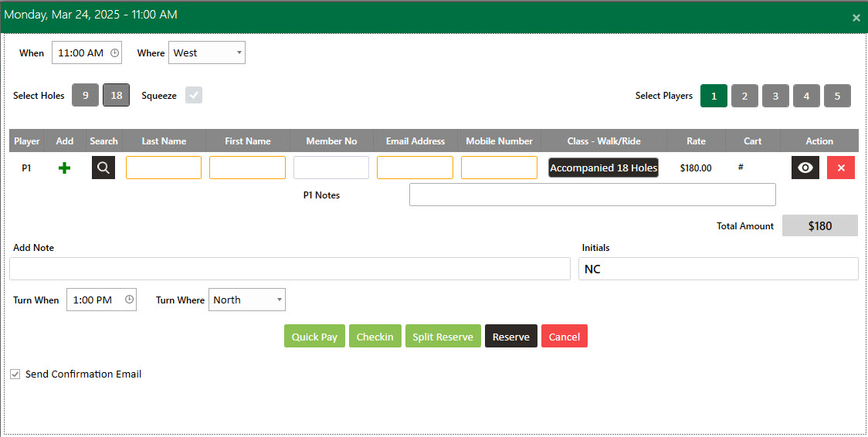Select 5 players
The image size is (868, 437).
coord(838,96)
